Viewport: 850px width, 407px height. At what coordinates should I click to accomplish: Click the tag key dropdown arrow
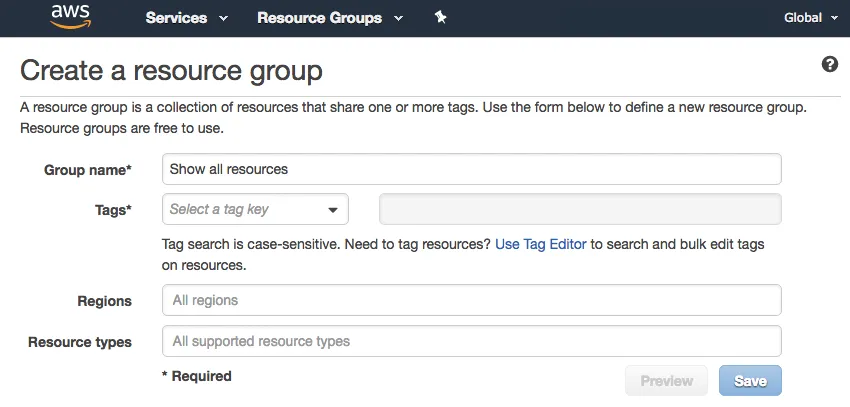[x=333, y=210]
